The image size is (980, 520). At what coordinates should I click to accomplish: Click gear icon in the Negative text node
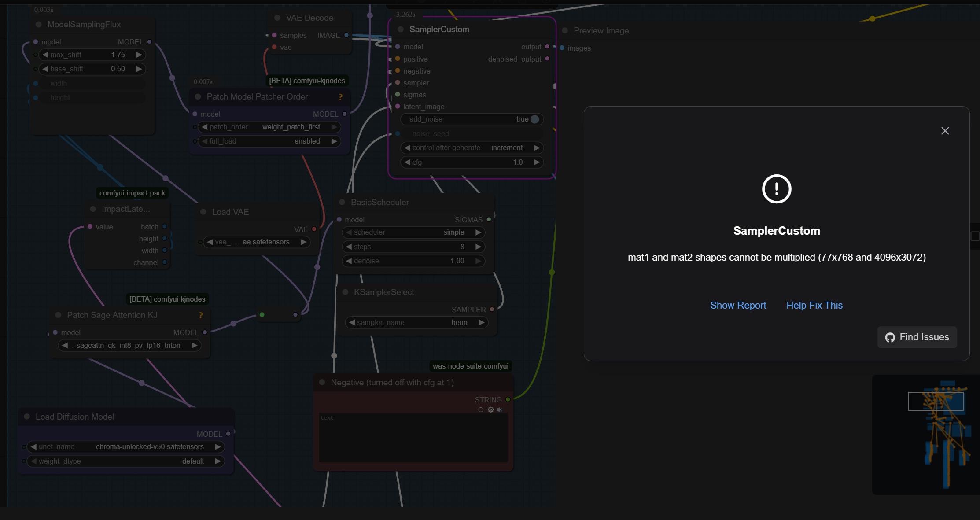[490, 409]
